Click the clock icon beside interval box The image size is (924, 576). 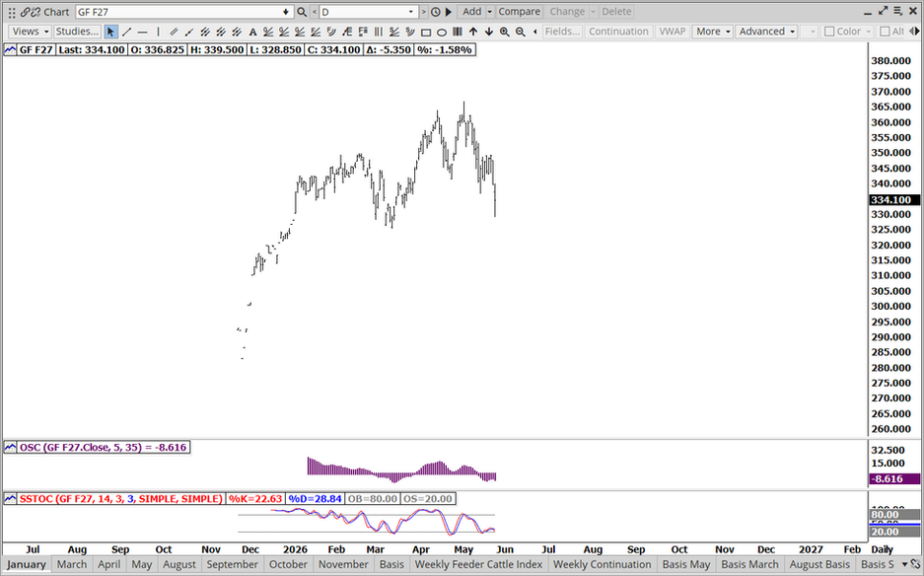point(436,12)
